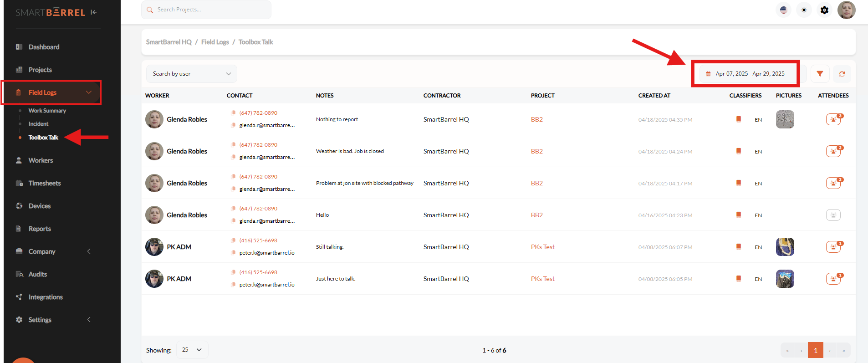The width and height of the screenshot is (868, 363).
Task: Go to previous page with ‹ button
Action: click(802, 350)
